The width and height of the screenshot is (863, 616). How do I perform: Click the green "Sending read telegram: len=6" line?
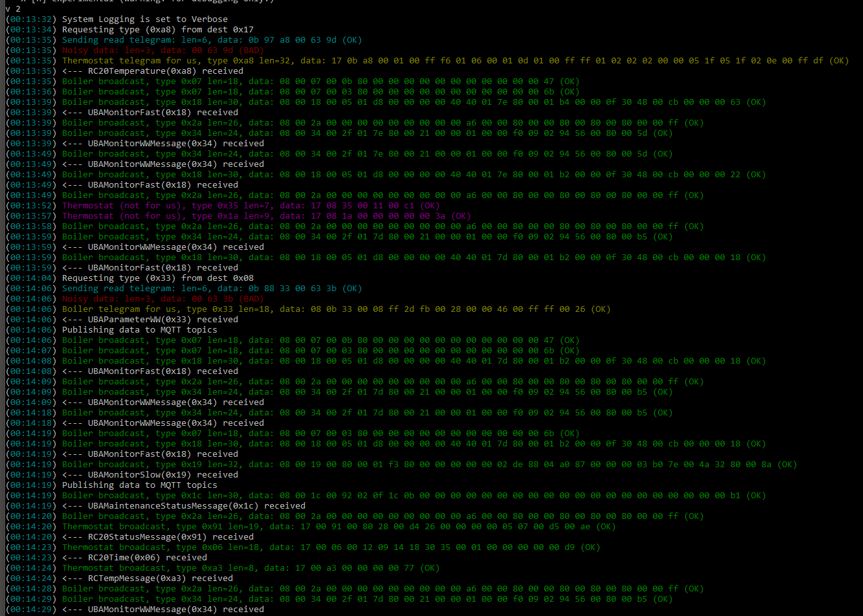pos(194,39)
